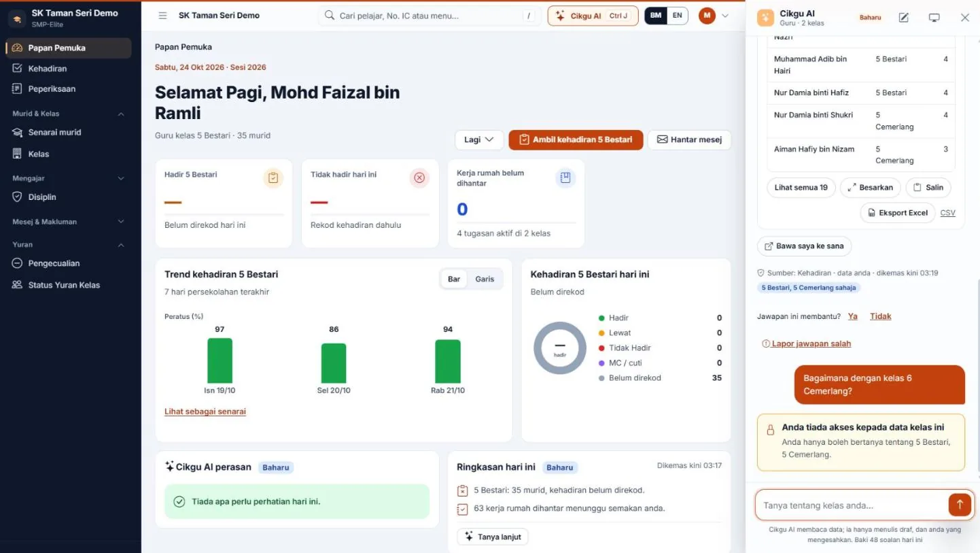Open the Lihat sebagai senarai link
The height and width of the screenshot is (553, 980).
[205, 412]
